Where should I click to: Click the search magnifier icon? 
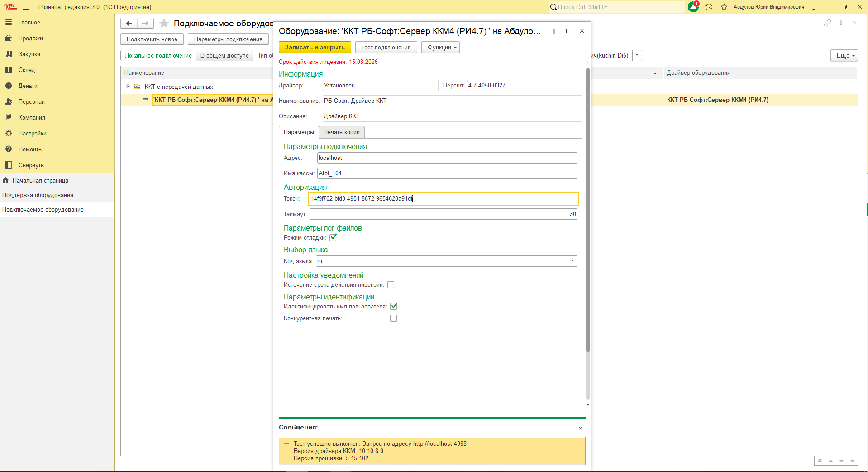tap(553, 7)
